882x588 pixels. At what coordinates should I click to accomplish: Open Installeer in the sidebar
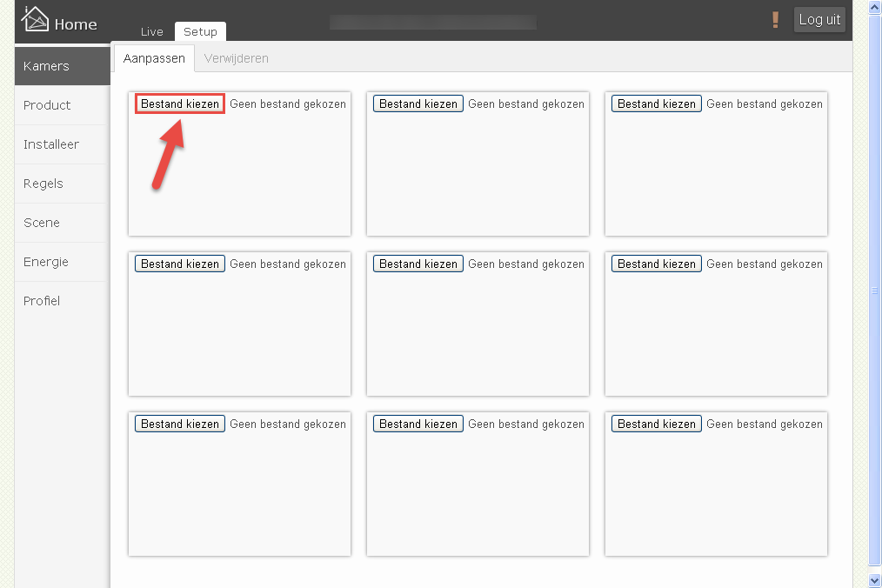(x=62, y=144)
